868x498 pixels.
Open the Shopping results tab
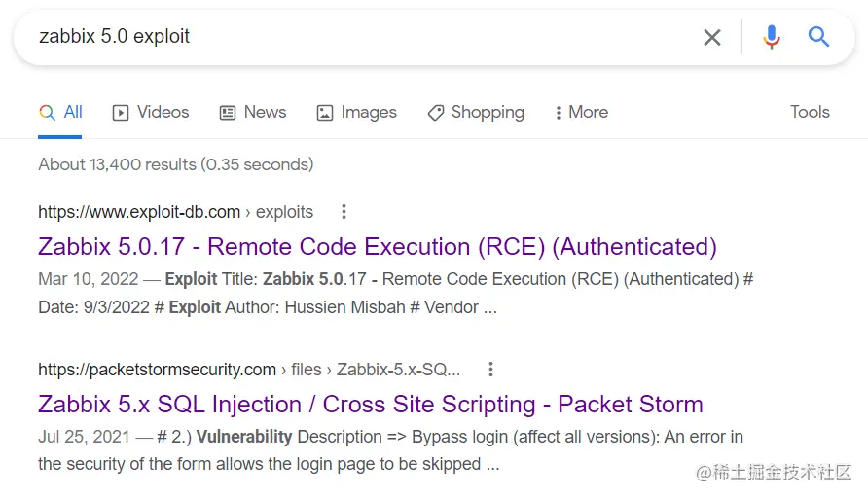(x=476, y=112)
